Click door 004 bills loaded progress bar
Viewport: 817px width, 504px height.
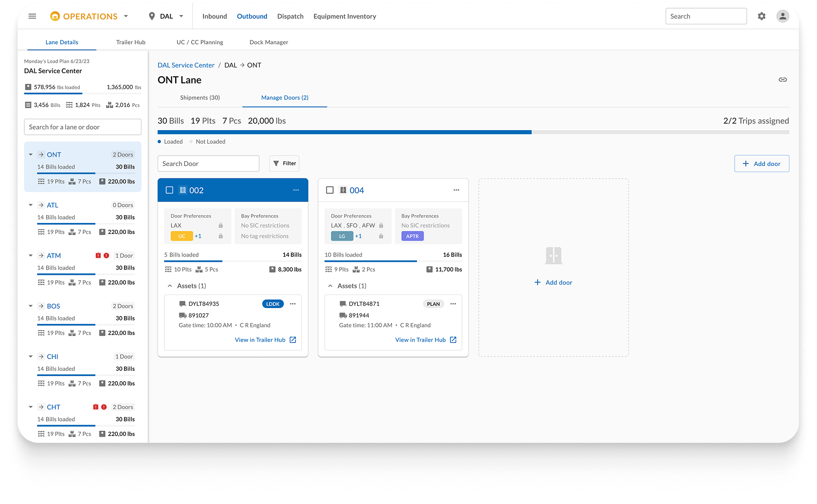pyautogui.click(x=393, y=261)
